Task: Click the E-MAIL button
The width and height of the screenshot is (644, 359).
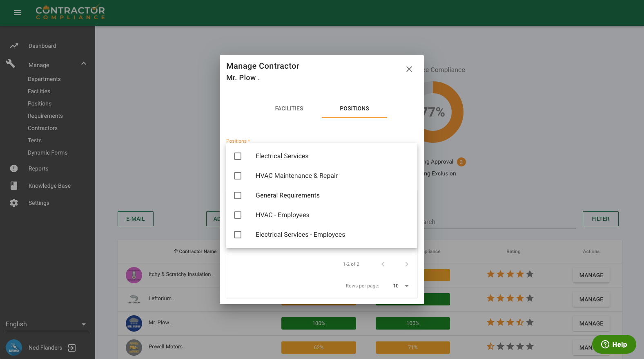Action: 136,219
